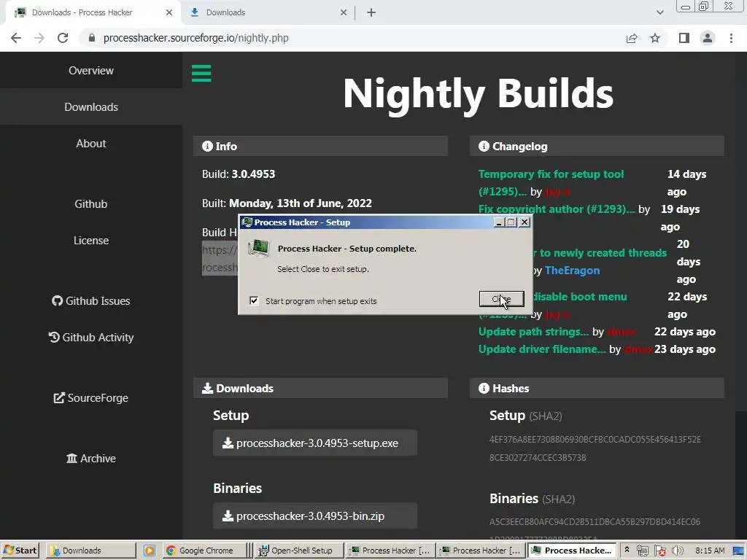Click the show desktop tray icon
Screen dimensions: 747x560
[x=738, y=551]
